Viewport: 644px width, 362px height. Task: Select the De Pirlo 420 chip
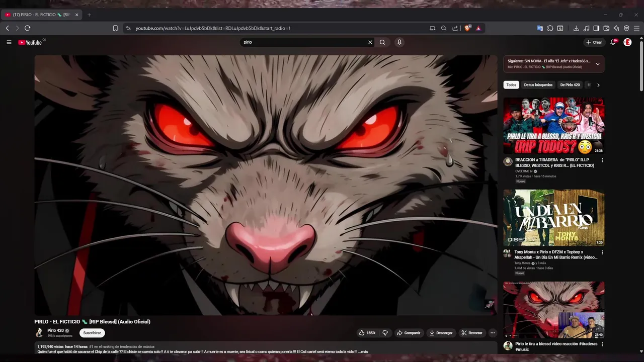570,85
